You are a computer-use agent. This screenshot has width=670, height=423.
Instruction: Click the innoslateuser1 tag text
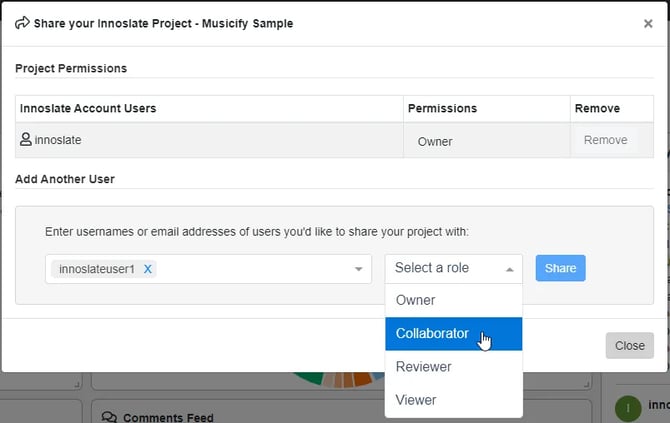tap(97, 269)
